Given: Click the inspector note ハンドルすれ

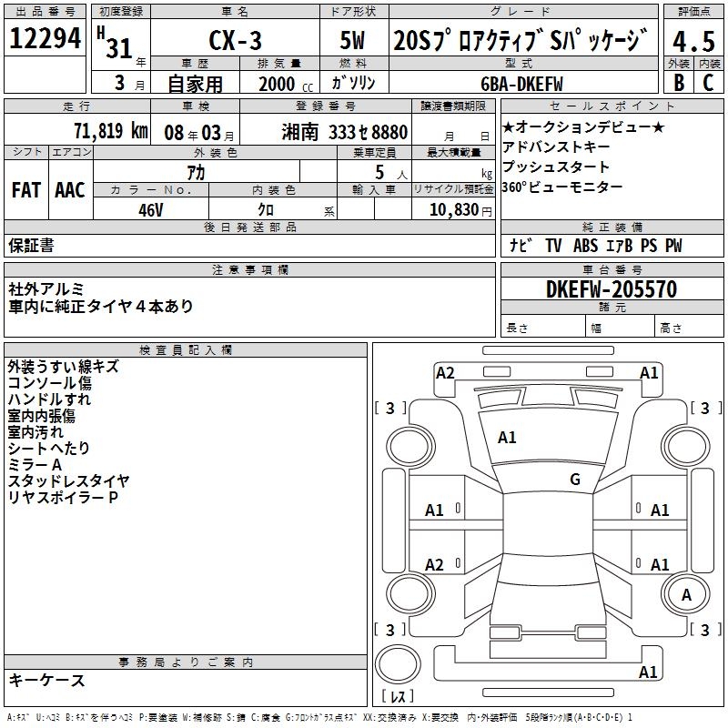Looking at the screenshot, I should (x=49, y=399).
